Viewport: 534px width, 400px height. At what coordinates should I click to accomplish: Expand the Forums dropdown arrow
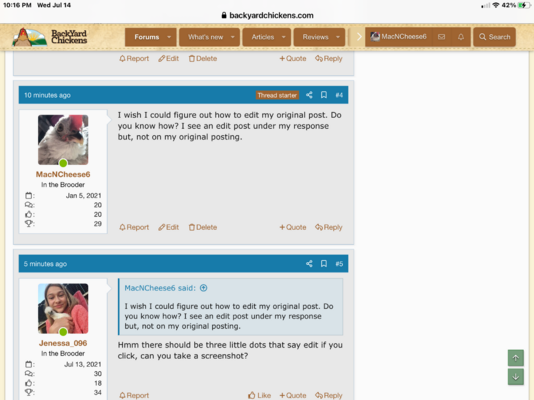coord(169,37)
